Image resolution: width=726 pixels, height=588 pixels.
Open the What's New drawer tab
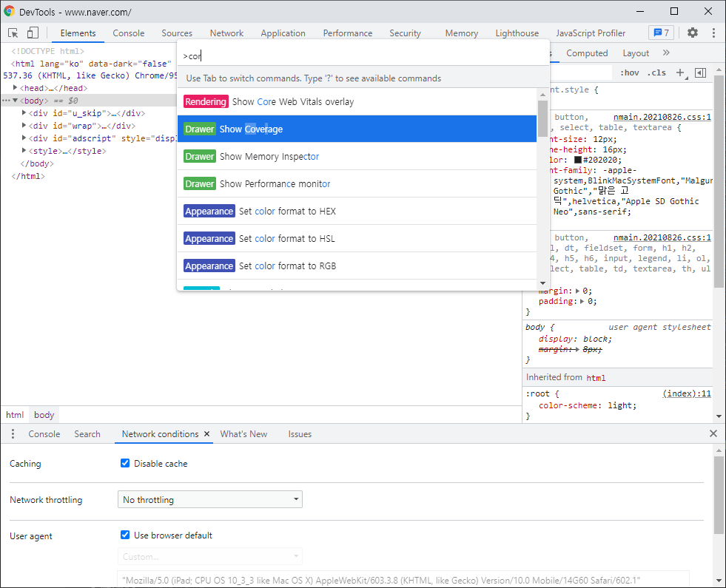243,434
